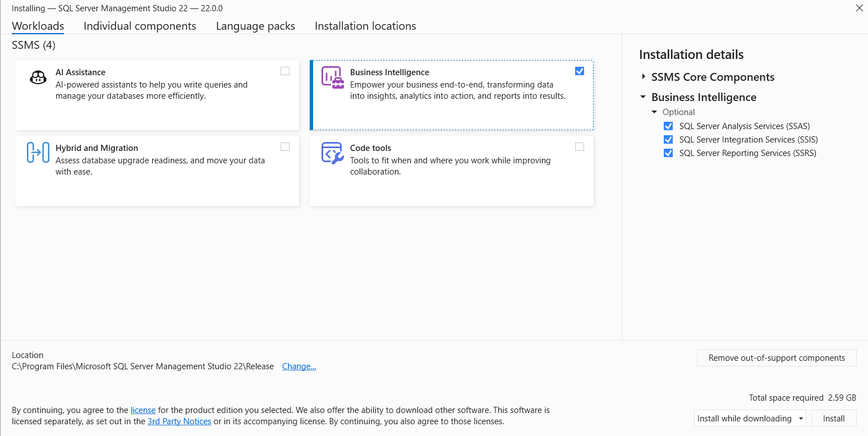Click the AI Assistance robot icon
Screen dimensions: 868x436
click(38, 77)
